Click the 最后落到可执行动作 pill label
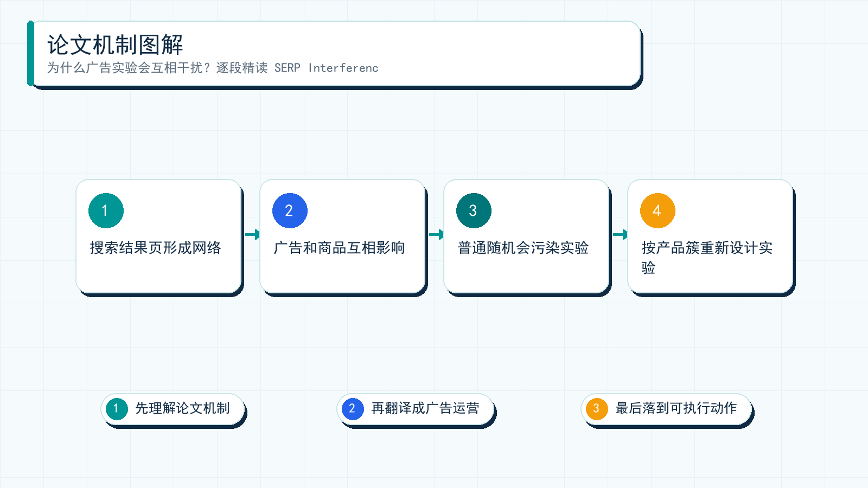The width and height of the screenshot is (868, 488). (x=676, y=408)
